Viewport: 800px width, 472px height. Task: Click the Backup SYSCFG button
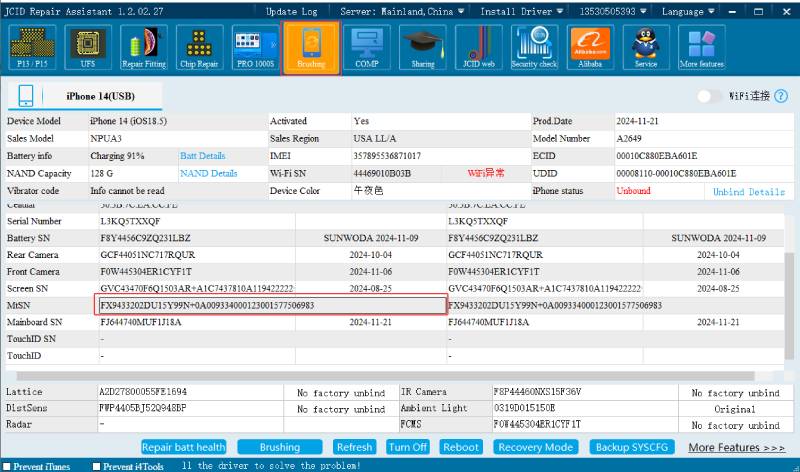coord(632,448)
